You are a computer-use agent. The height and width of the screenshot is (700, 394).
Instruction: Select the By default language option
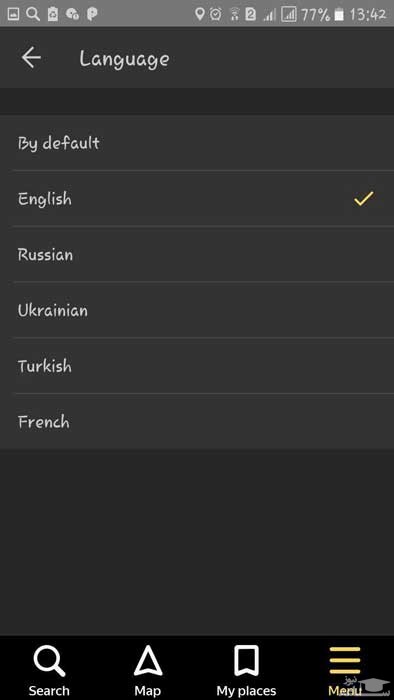197,143
